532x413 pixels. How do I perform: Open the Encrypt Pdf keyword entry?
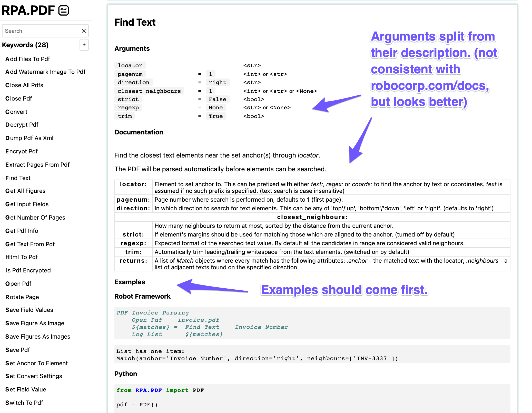21,151
